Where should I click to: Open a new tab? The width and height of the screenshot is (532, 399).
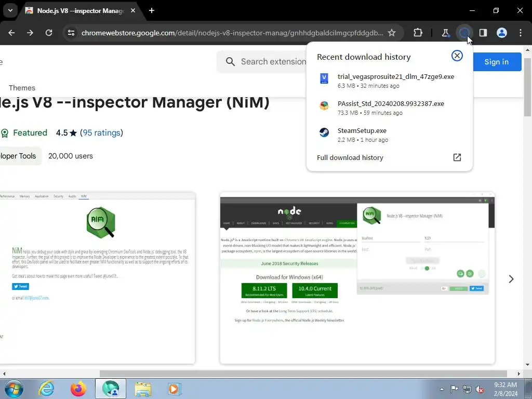(x=152, y=10)
